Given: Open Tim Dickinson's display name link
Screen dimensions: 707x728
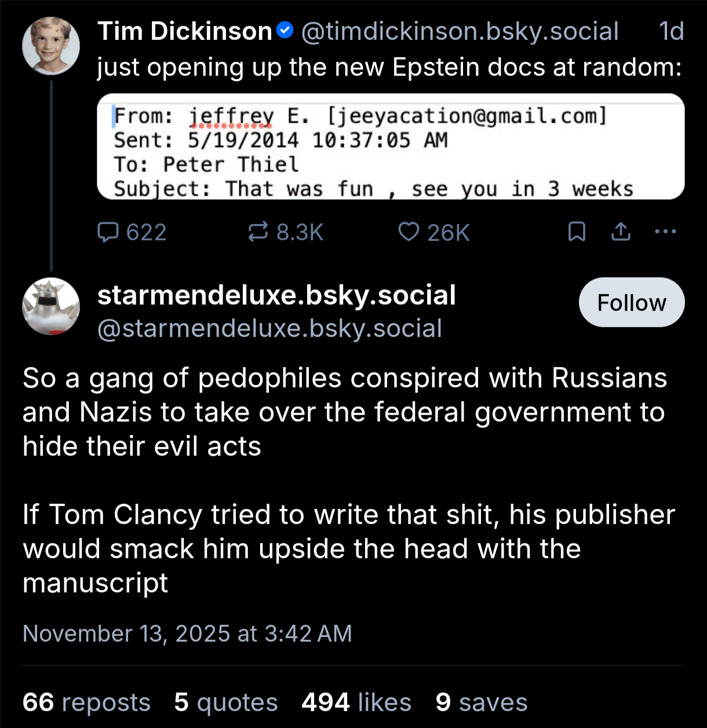Looking at the screenshot, I should [184, 31].
